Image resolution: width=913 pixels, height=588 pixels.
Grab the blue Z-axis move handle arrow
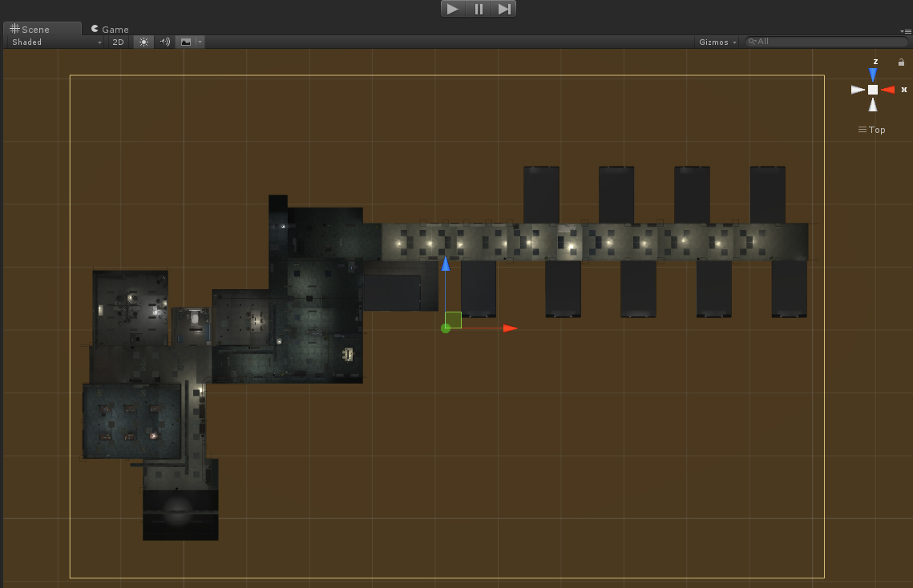click(446, 264)
